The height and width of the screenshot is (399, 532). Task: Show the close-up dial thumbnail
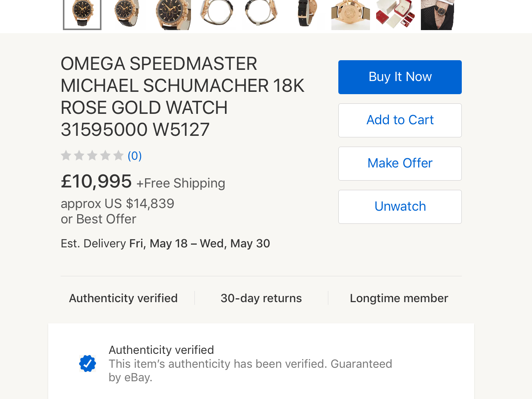tap(172, 15)
